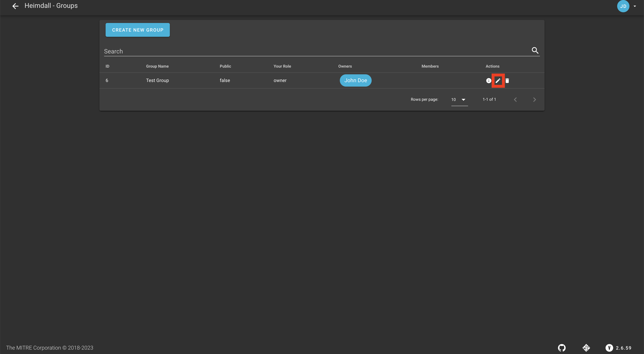
Task: Go to next table page
Action: point(534,99)
